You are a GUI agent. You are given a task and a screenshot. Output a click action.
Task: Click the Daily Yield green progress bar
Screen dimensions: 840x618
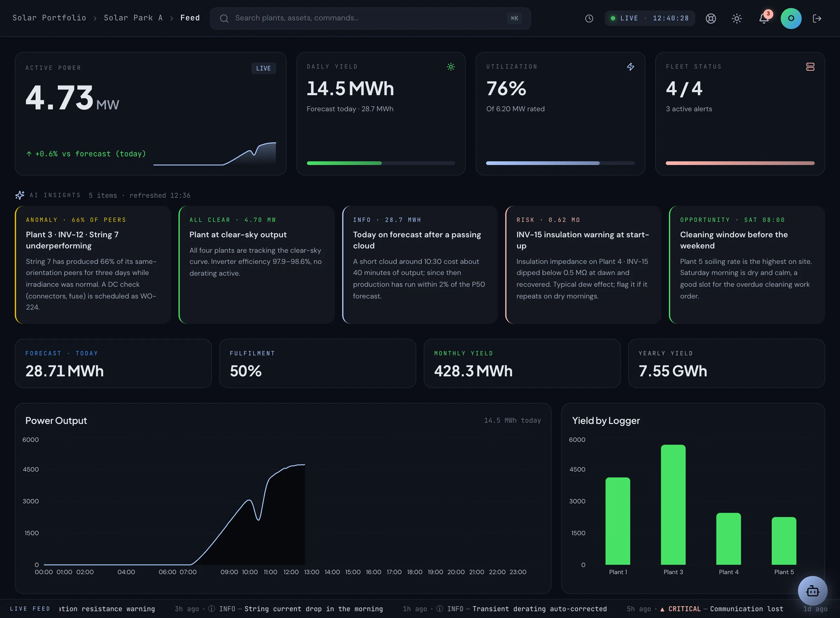pos(380,163)
